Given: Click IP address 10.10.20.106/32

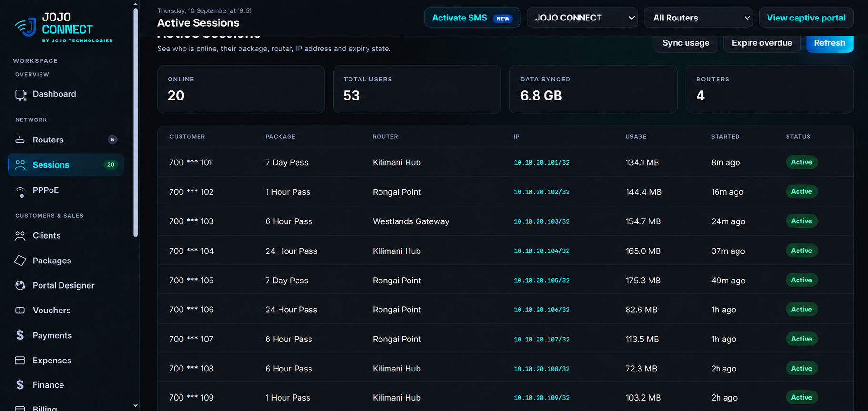Looking at the screenshot, I should 541,310.
